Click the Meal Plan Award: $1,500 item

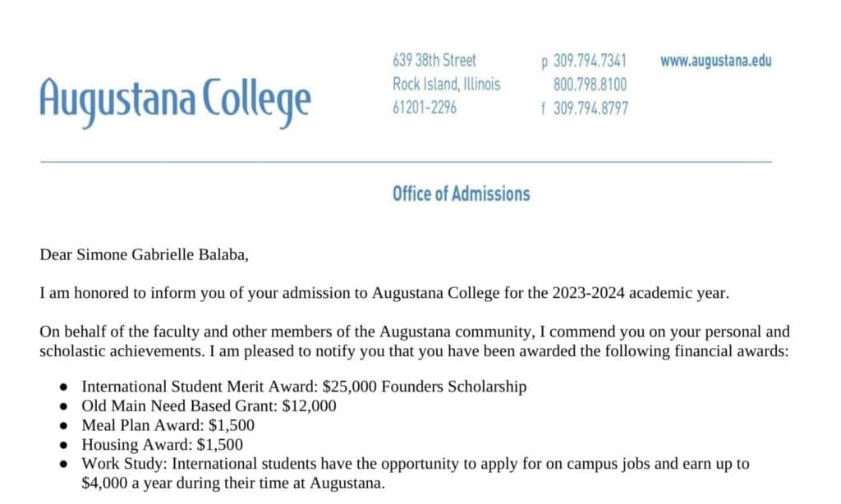[x=168, y=425]
